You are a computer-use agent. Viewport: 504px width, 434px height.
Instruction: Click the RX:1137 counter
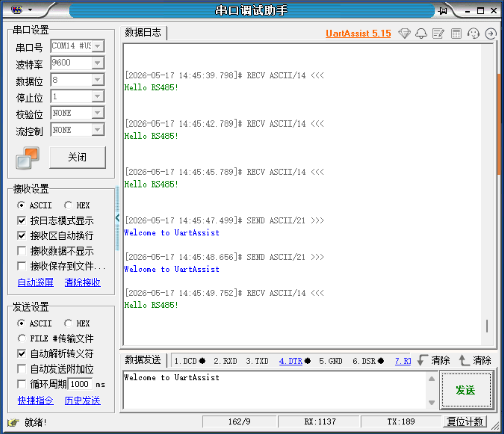coord(319,422)
